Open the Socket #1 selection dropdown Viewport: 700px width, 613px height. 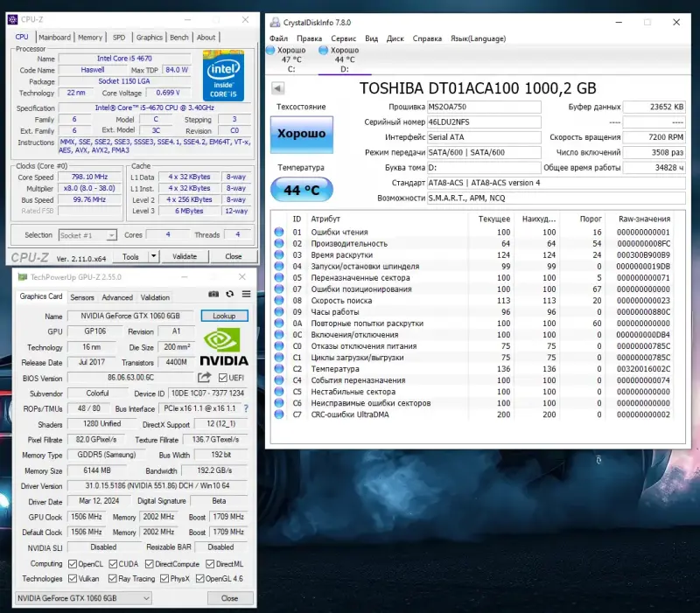click(87, 235)
